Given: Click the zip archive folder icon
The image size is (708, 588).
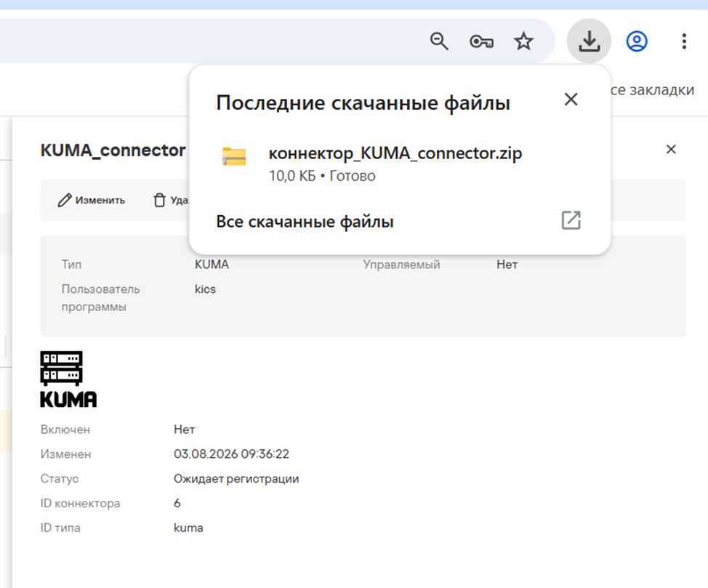Looking at the screenshot, I should tap(234, 156).
